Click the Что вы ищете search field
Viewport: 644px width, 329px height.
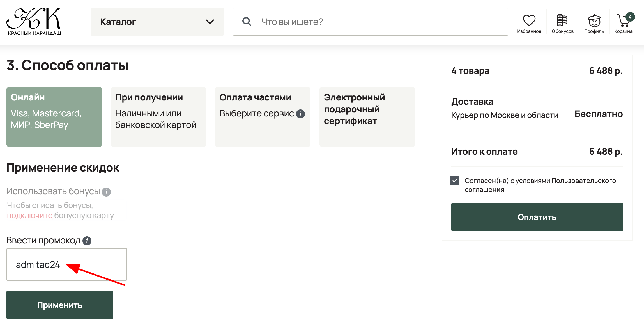tap(337, 22)
